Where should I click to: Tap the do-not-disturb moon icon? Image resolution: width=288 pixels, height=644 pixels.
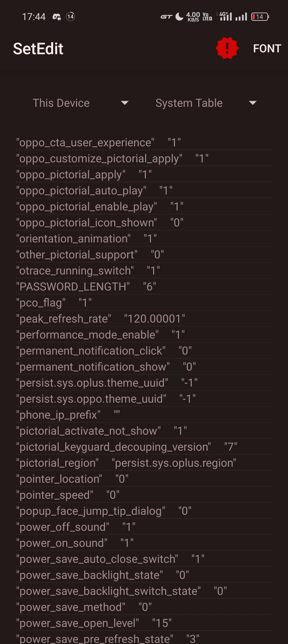coord(179,17)
